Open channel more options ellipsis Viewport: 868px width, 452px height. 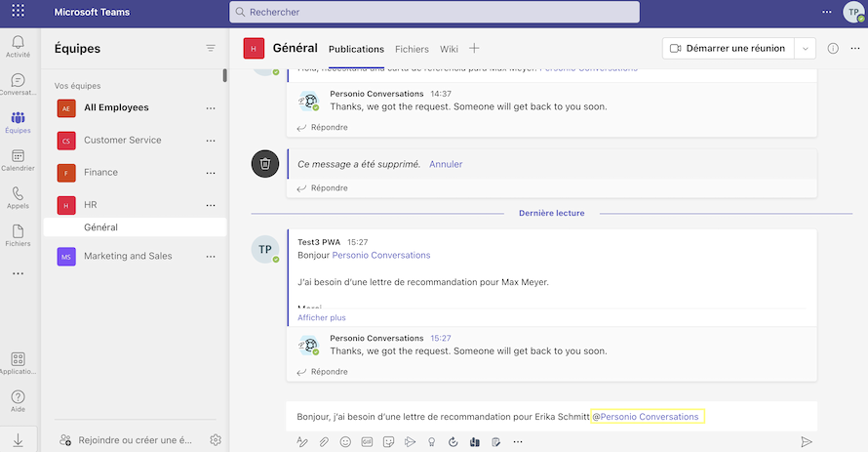[855, 48]
